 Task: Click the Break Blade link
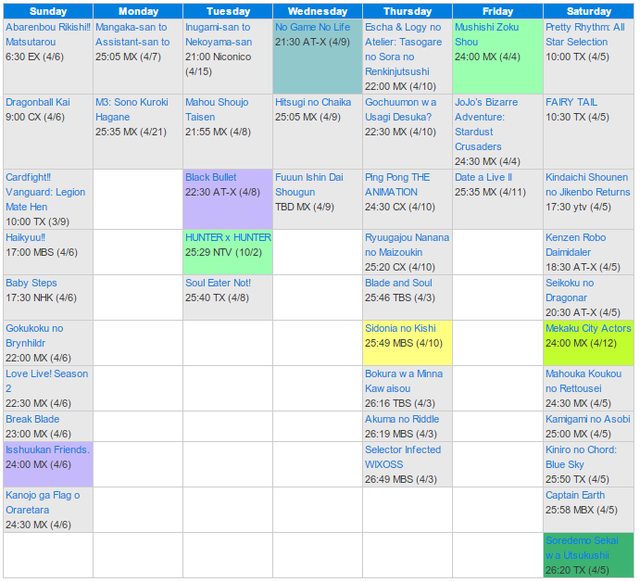(x=32, y=419)
